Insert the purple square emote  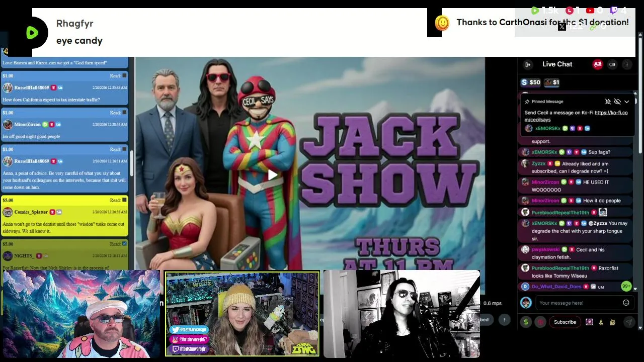pos(589,322)
